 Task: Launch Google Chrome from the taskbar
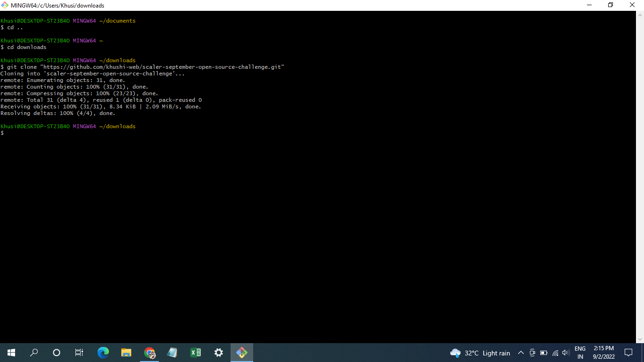(149, 352)
